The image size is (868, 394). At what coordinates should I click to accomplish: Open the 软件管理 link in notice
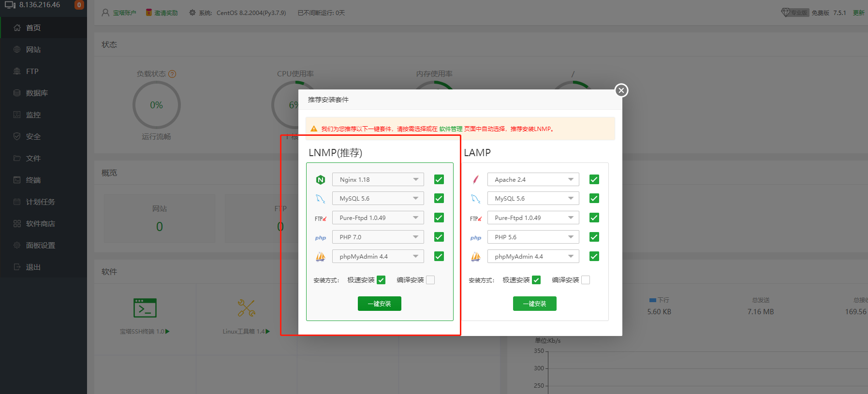click(x=451, y=129)
